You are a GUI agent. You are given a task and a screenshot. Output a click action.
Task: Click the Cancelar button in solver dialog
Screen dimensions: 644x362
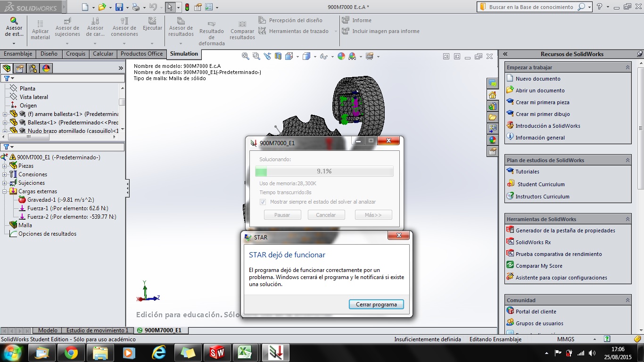[x=326, y=215]
